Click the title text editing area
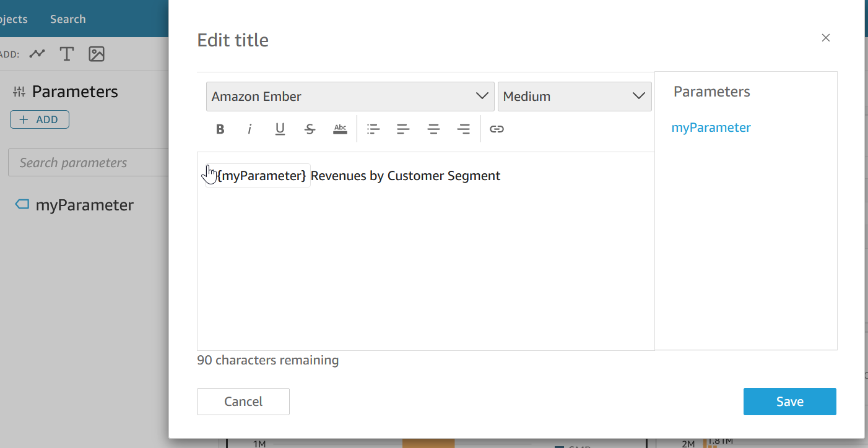Viewport: 868px width, 448px height. (x=425, y=260)
